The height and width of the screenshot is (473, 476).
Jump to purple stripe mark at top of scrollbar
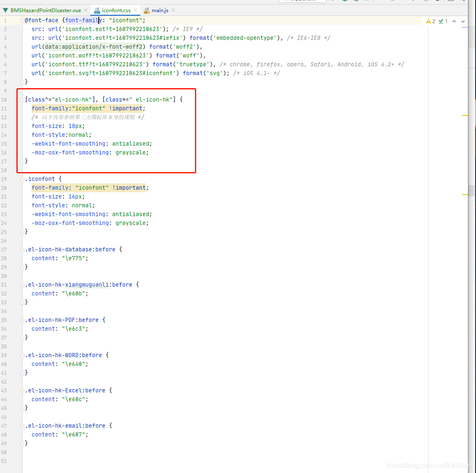[465, 27]
